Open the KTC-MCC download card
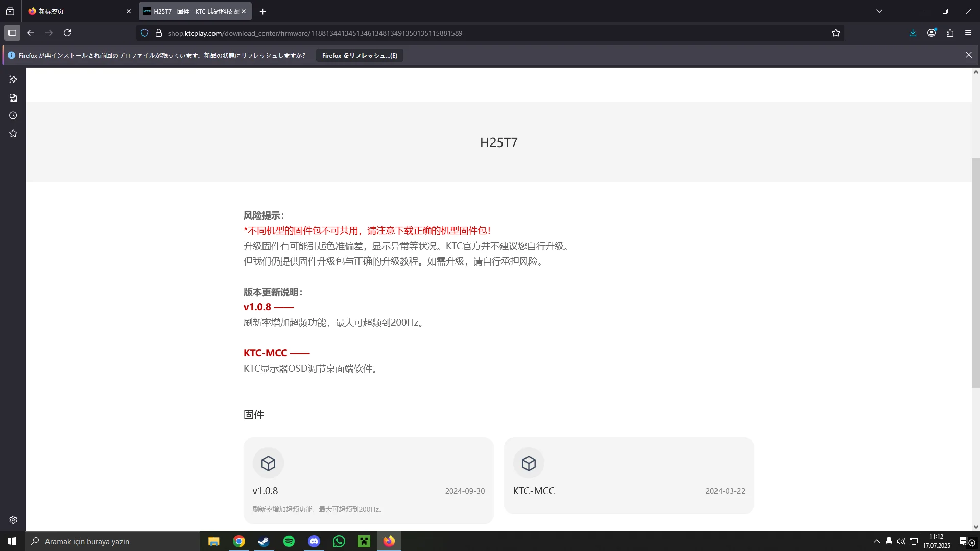This screenshot has width=980, height=551. 629,475
